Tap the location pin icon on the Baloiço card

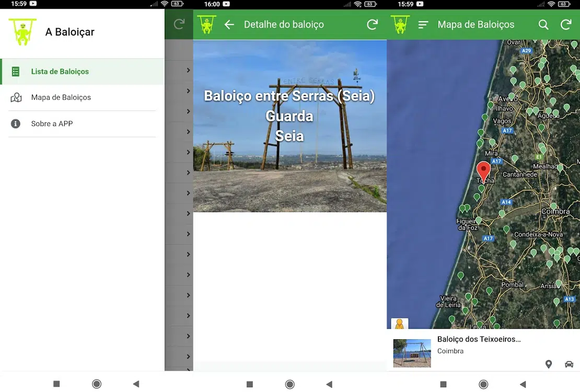[x=549, y=364]
